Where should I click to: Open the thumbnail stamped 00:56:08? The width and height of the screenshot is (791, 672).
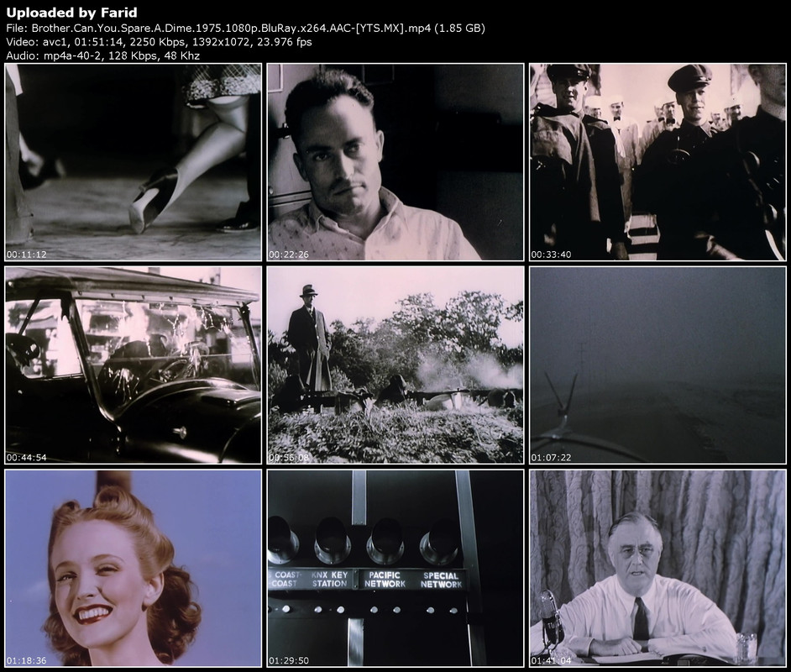click(x=395, y=365)
